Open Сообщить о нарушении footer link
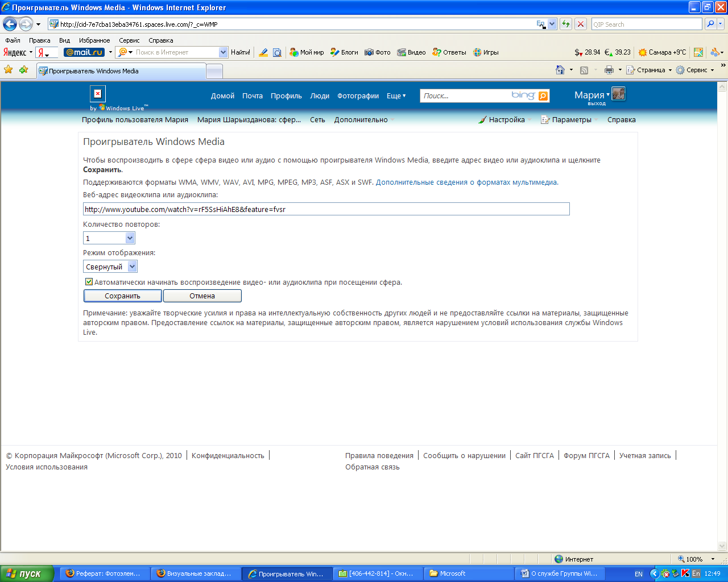This screenshot has width=728, height=582. tap(464, 456)
